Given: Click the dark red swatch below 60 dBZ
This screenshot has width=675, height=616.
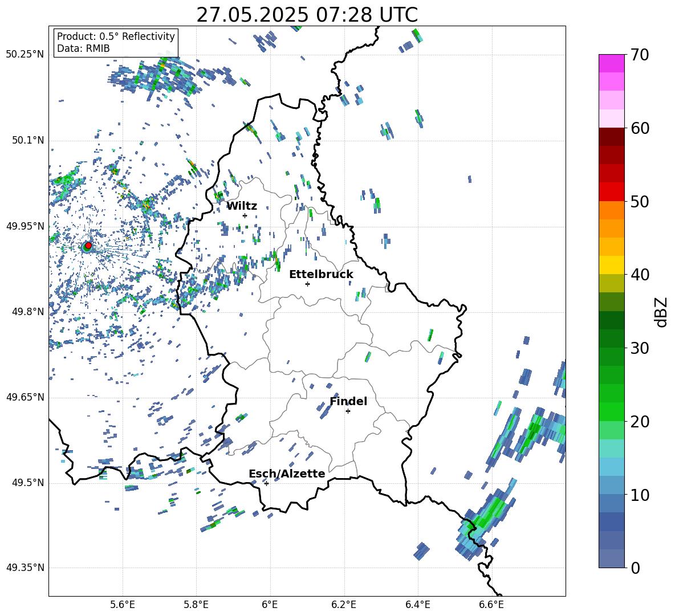Looking at the screenshot, I should click(612, 137).
